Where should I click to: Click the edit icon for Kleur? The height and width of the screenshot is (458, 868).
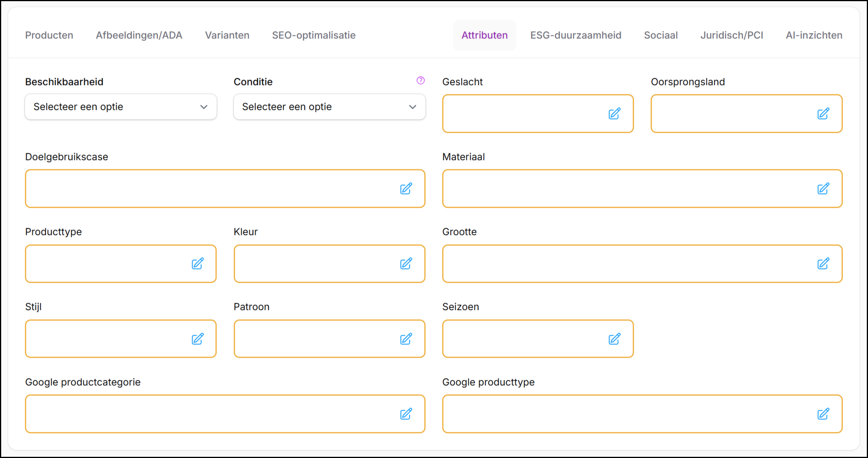[406, 264]
